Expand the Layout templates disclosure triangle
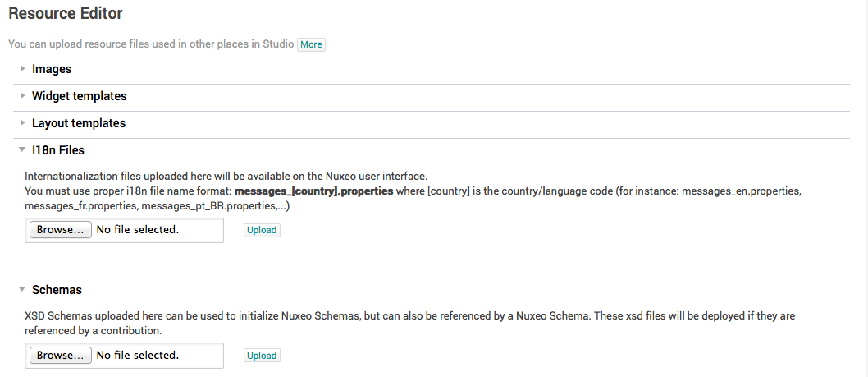868x377 pixels. click(22, 124)
